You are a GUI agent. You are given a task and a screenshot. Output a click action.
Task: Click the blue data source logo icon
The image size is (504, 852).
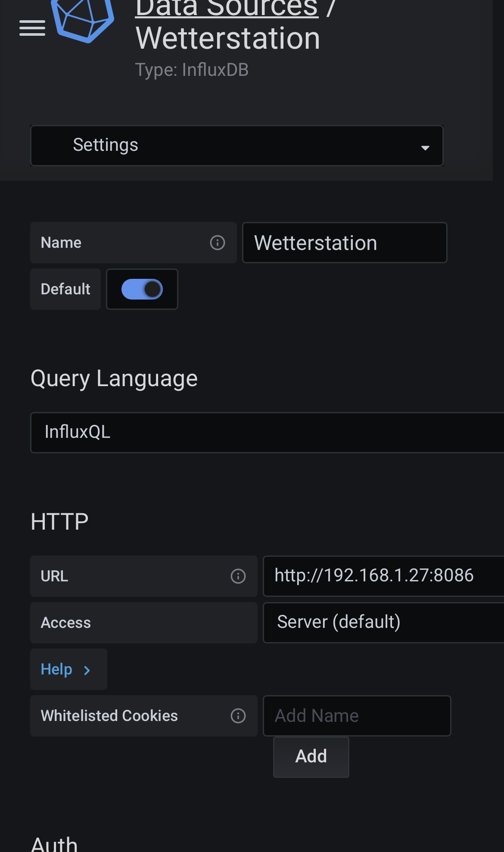(x=83, y=21)
